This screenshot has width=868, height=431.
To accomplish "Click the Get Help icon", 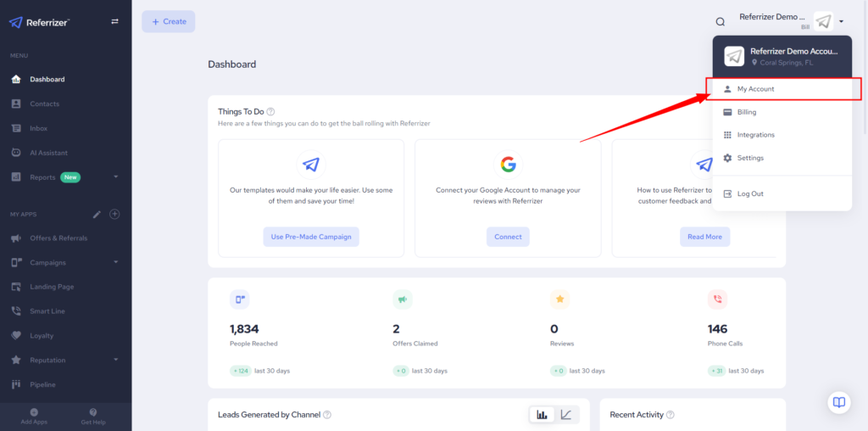I will (x=93, y=411).
